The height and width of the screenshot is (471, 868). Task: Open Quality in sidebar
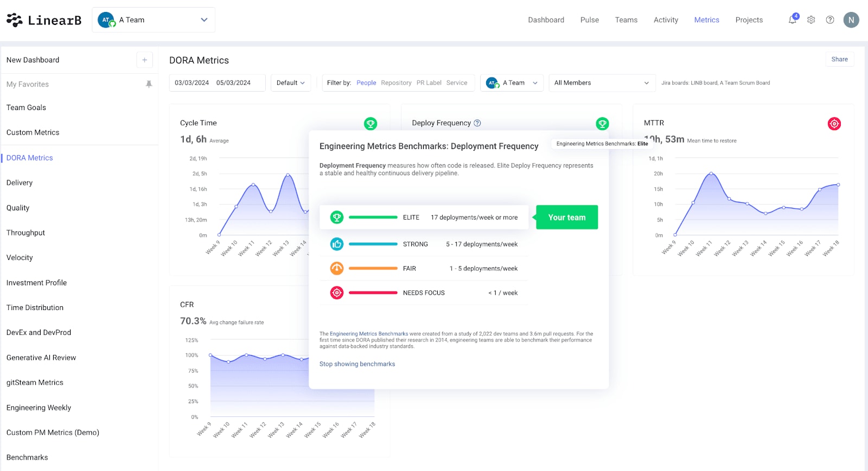pyautogui.click(x=18, y=208)
